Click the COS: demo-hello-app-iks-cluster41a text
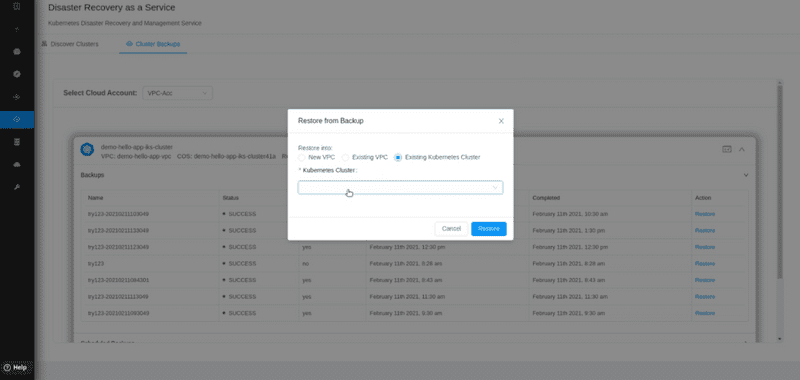The image size is (800, 380). pos(227,156)
